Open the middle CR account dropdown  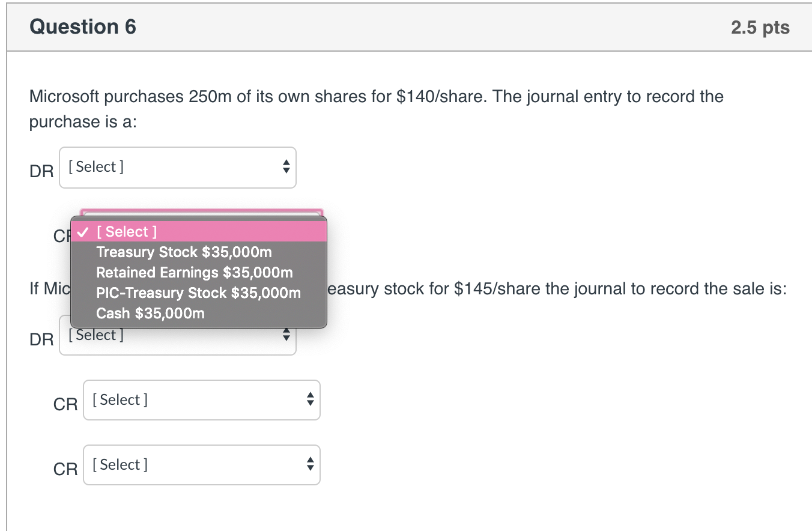coord(202,400)
